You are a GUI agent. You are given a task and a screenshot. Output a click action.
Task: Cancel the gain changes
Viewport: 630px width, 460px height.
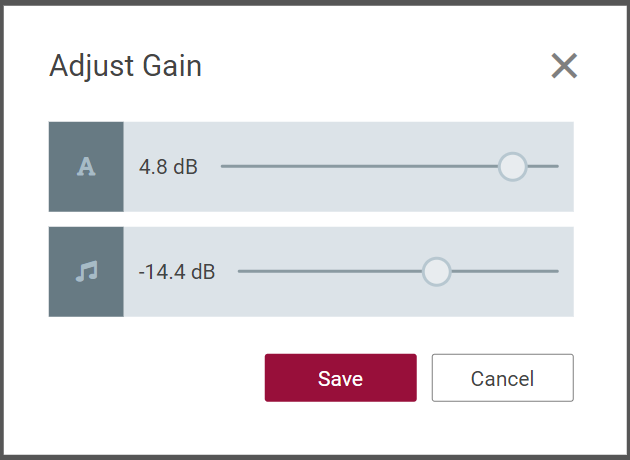tap(502, 378)
